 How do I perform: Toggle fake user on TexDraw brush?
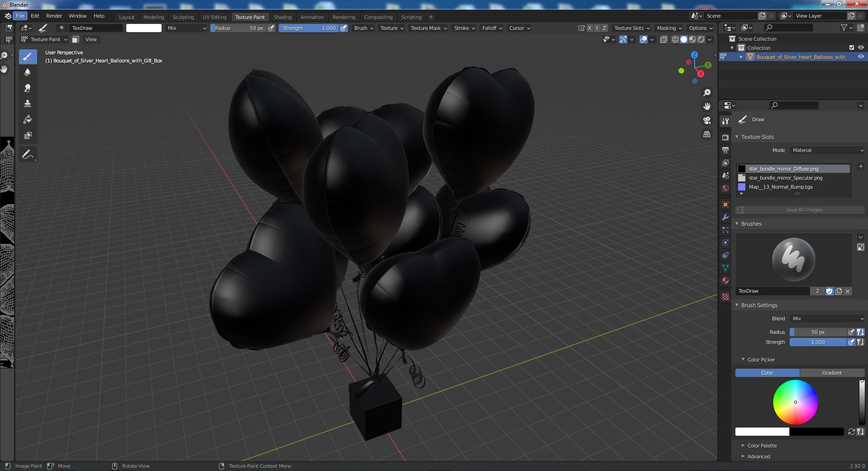click(x=829, y=291)
